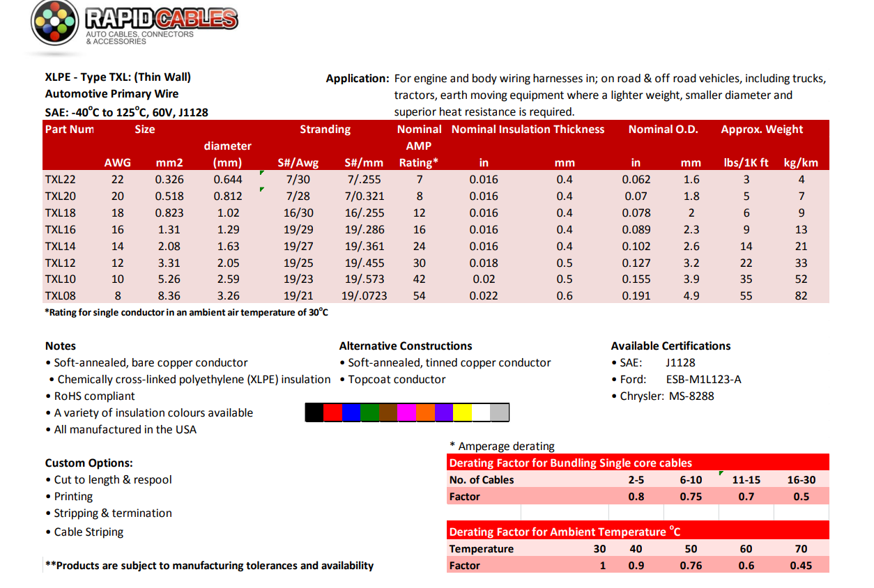Select the orange insulation colour swatch
Screen dimensions: 874x588
coord(425,412)
